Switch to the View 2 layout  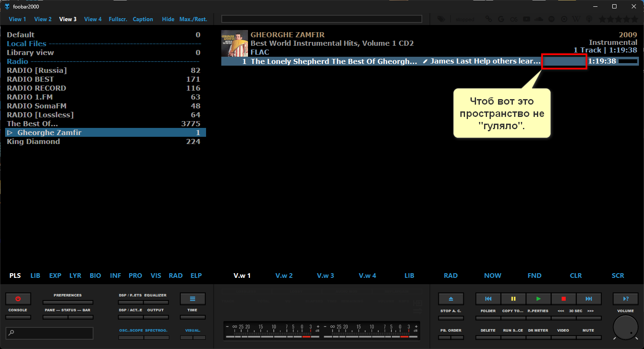[x=43, y=19]
